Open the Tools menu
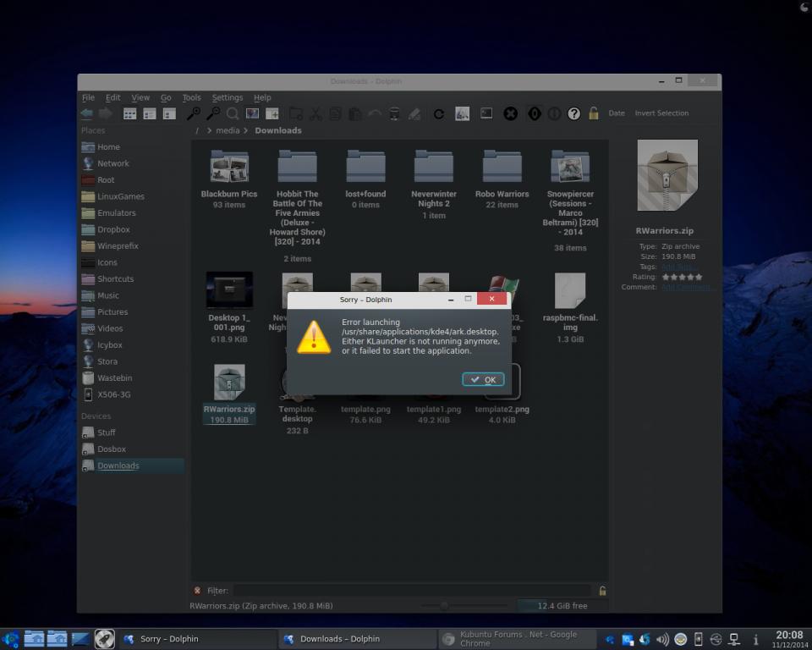This screenshot has width=812, height=650. coord(192,97)
